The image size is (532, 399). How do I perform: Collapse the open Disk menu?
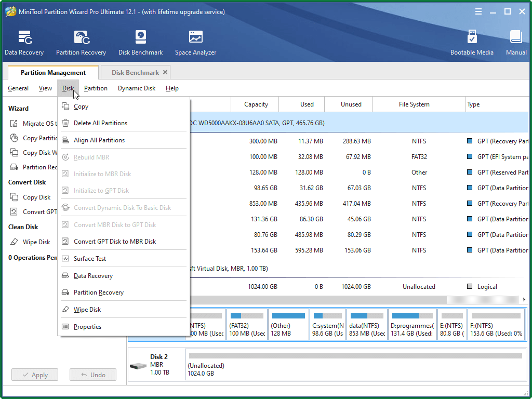click(68, 88)
